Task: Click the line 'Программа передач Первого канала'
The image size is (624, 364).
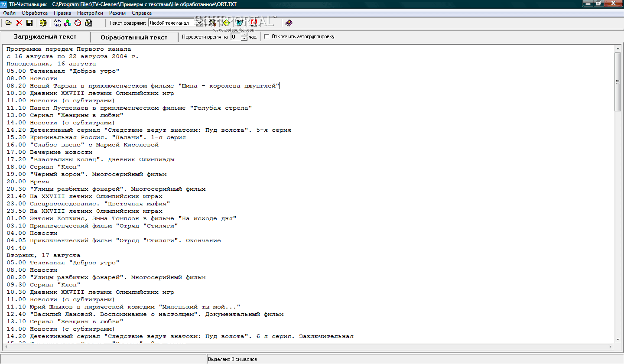Action: (x=69, y=49)
